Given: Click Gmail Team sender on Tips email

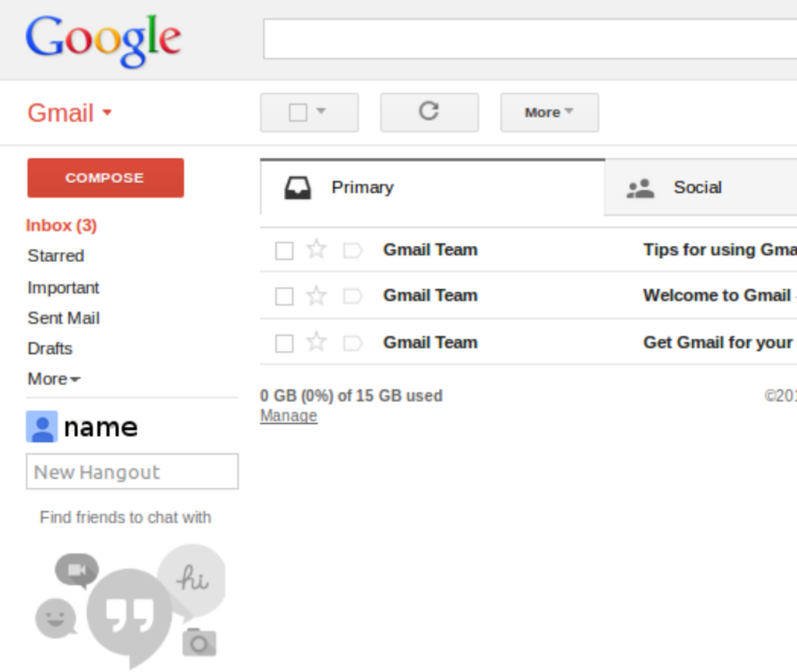Looking at the screenshot, I should click(x=430, y=250).
